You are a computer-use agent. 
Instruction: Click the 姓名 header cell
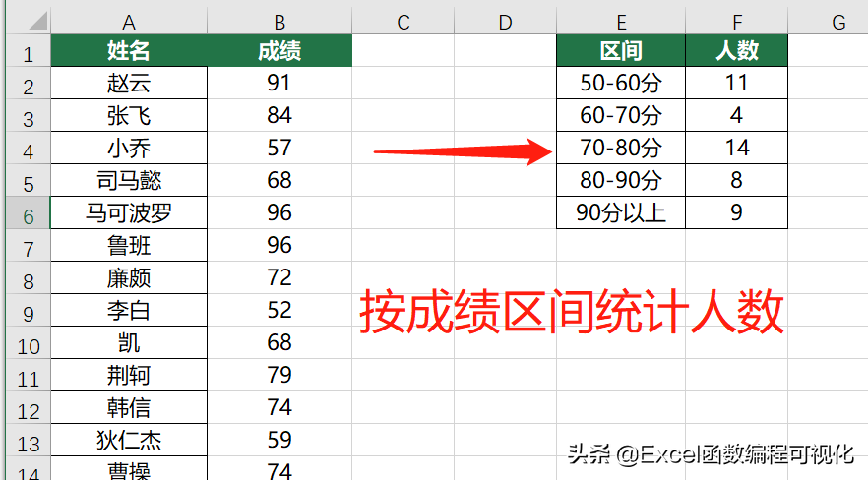coord(129,51)
